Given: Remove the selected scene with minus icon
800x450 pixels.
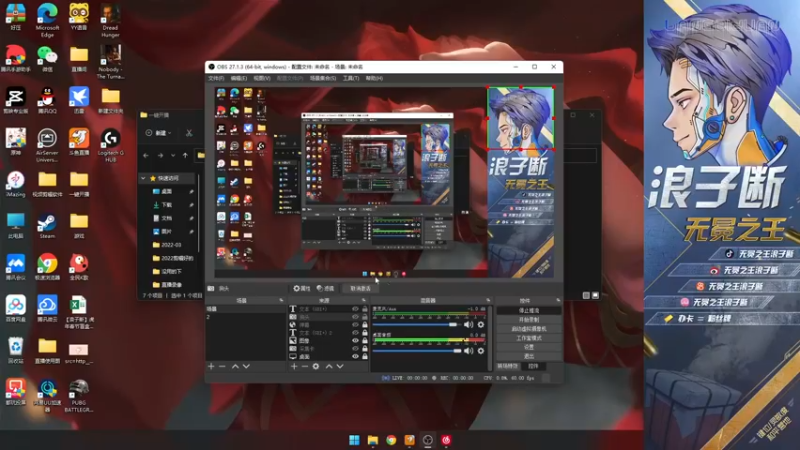Looking at the screenshot, I should 222,366.
